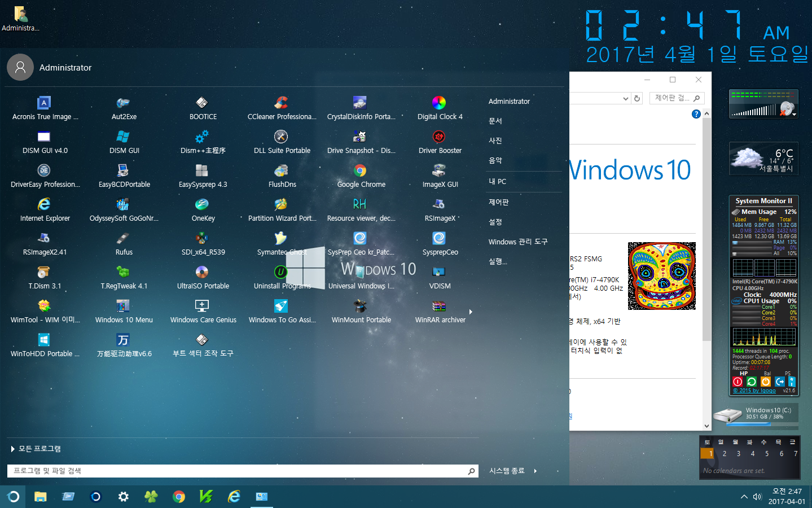
Task: Open help icon in Control Panel window
Action: (x=696, y=114)
